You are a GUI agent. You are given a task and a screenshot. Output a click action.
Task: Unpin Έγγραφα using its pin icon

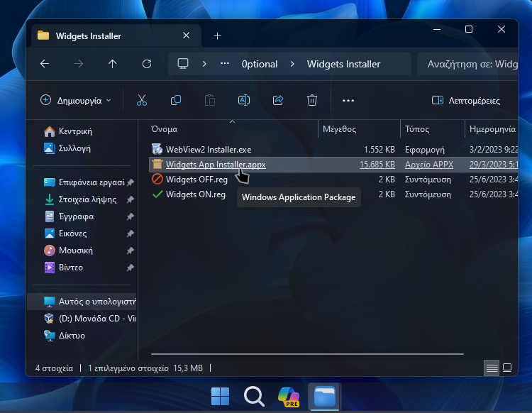coord(131,216)
